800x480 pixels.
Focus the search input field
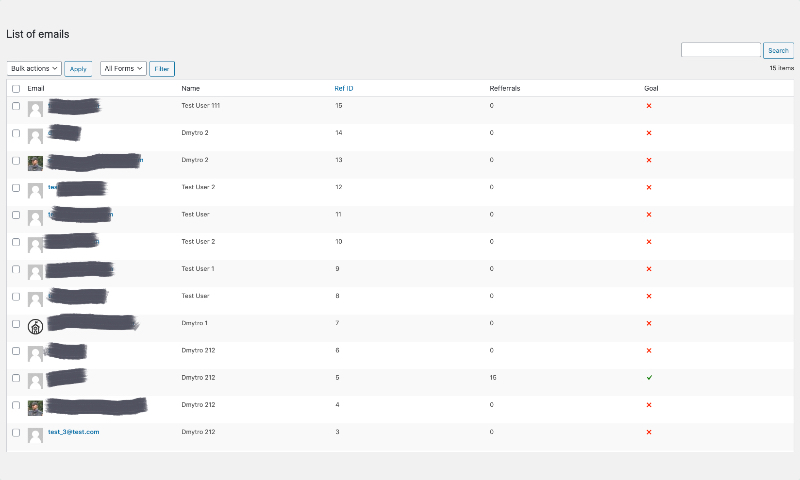[721, 50]
